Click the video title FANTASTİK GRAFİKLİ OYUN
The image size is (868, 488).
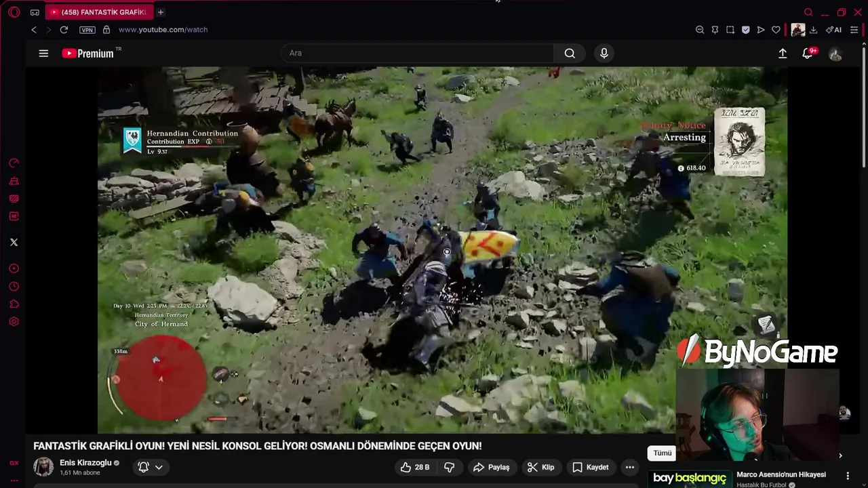pos(258,446)
